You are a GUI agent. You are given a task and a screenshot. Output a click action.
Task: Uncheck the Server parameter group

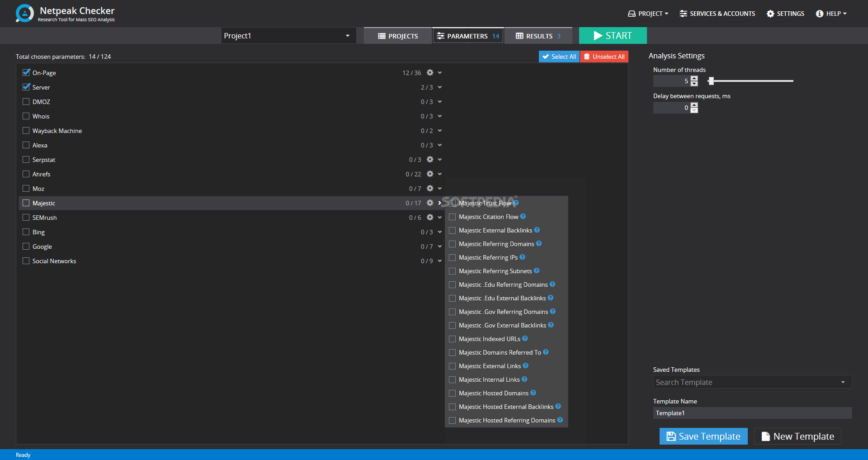click(26, 87)
